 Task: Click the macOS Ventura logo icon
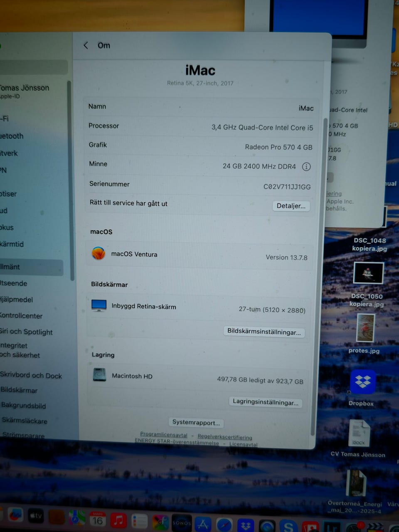coord(99,253)
